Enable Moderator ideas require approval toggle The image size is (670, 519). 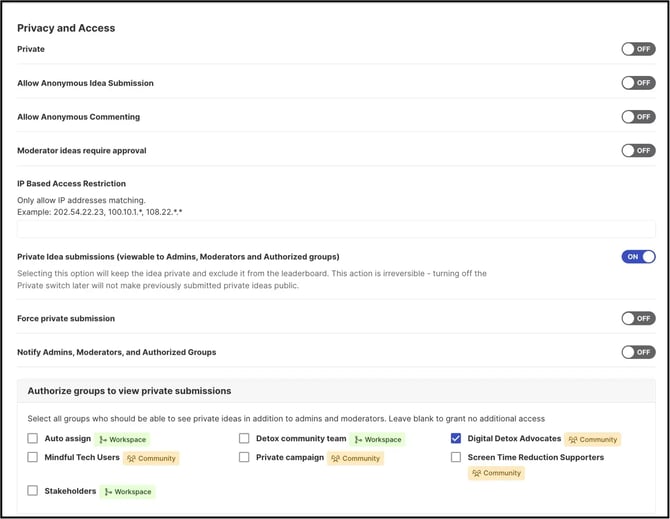[x=638, y=151]
